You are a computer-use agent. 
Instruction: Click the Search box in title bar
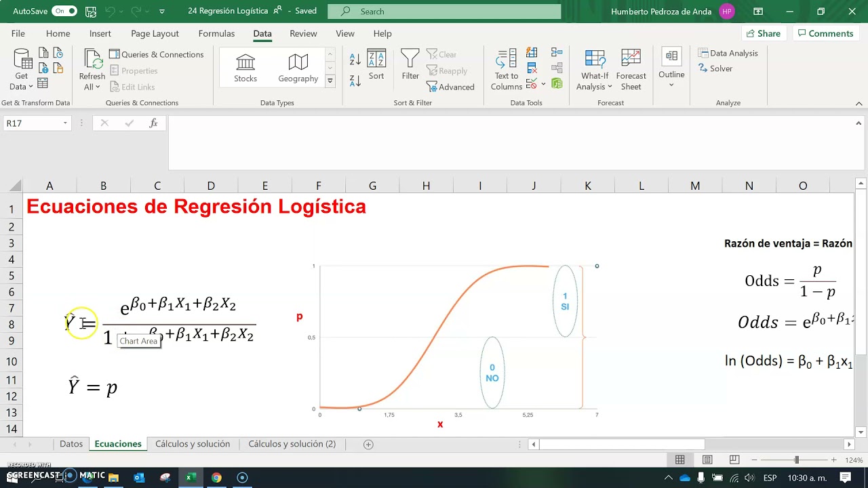444,12
